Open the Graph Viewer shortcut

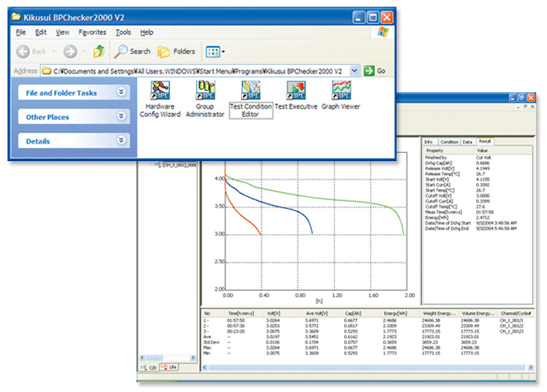341,98
